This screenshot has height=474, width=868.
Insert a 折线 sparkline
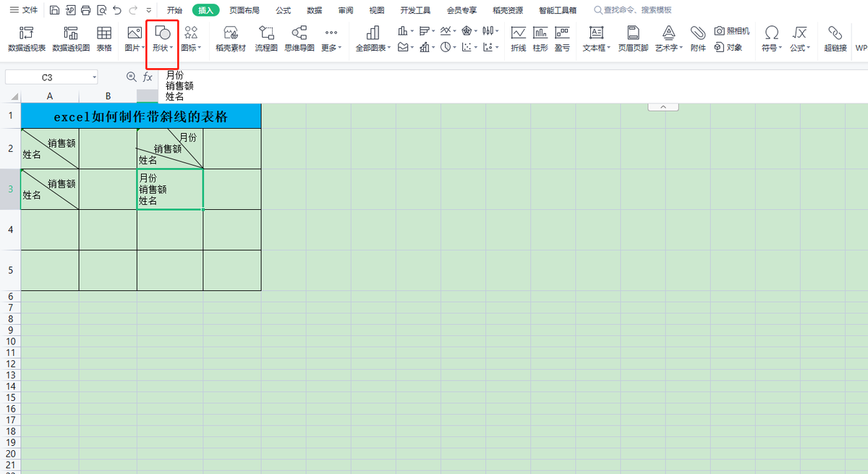click(x=519, y=39)
